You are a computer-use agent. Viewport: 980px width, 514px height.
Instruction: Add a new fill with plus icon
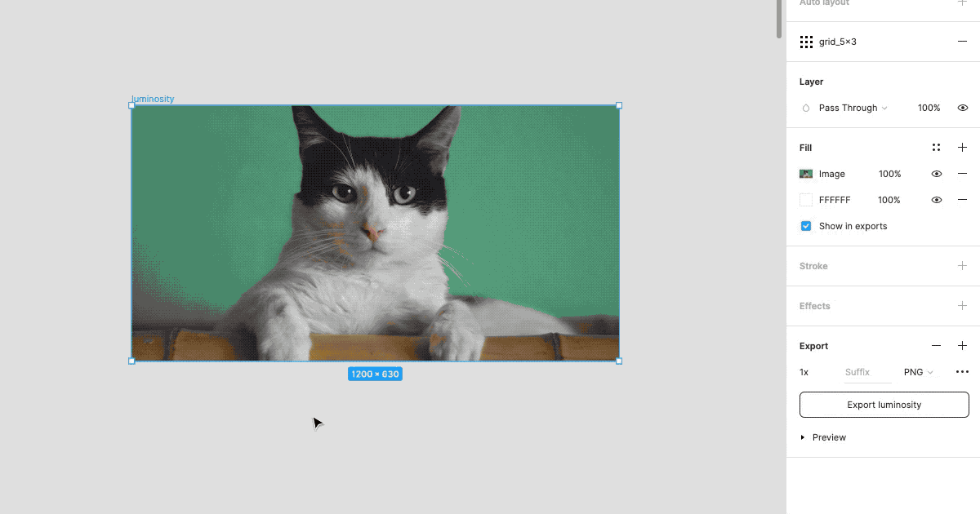[x=962, y=148]
